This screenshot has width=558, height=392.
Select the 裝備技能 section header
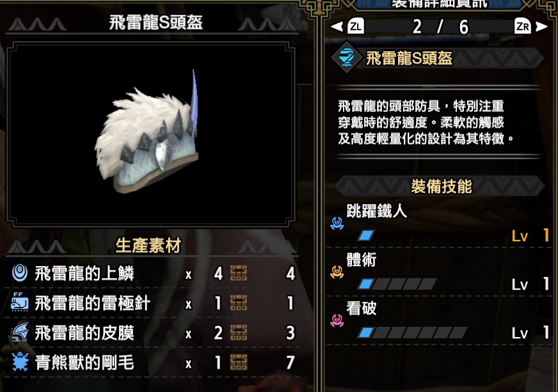tap(440, 186)
